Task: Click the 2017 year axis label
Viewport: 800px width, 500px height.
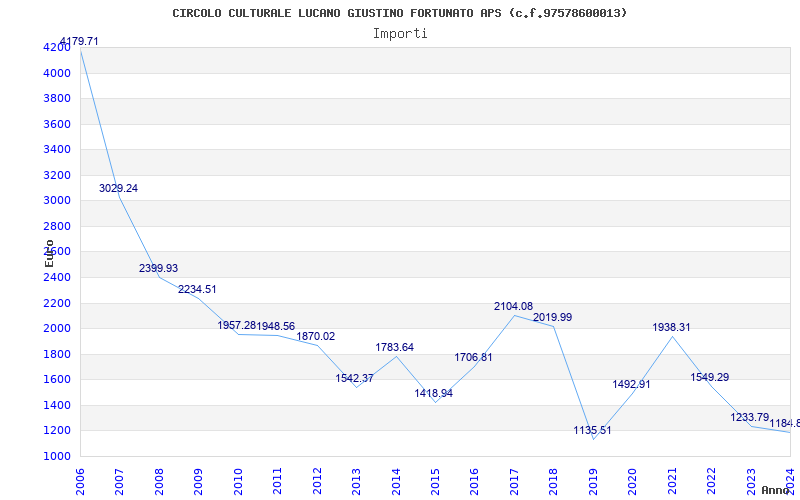Action: click(515, 481)
